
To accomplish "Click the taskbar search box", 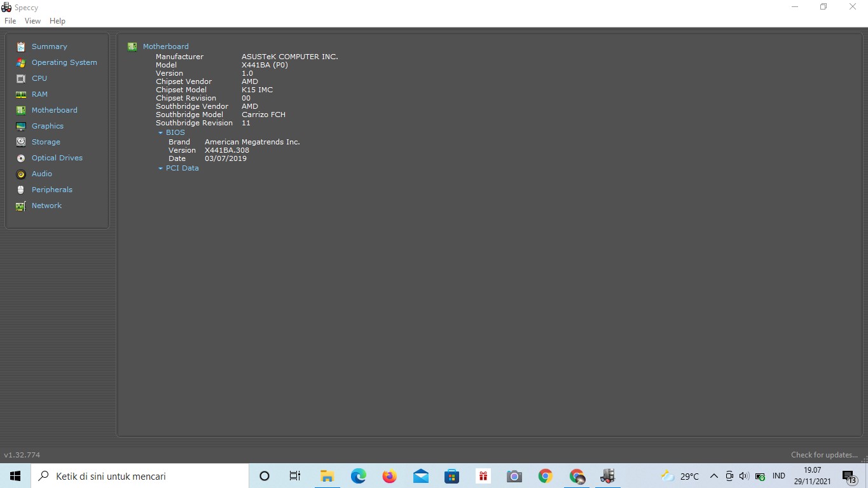I will (x=140, y=476).
